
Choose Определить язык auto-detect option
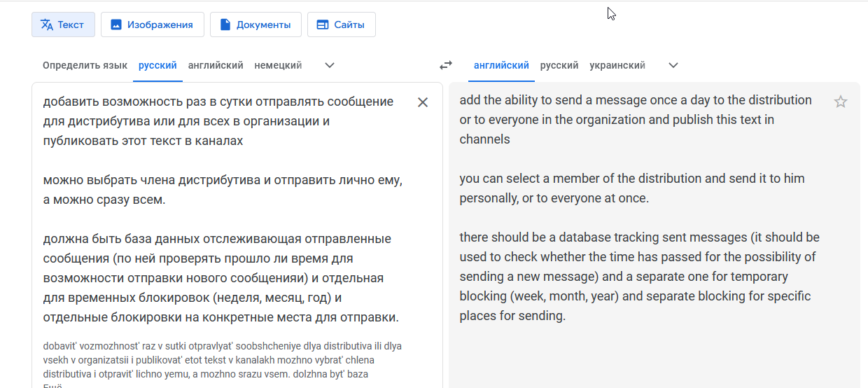(x=85, y=65)
